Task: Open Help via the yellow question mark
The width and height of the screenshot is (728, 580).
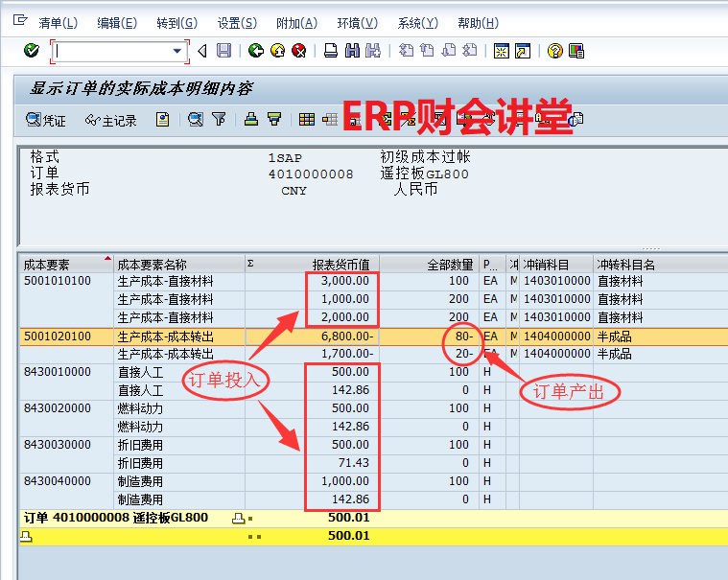Action: point(554,51)
